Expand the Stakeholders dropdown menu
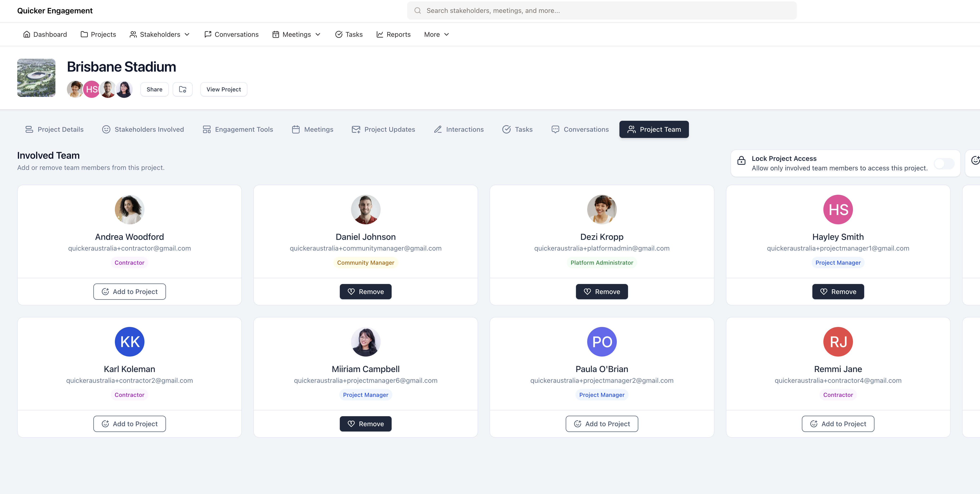This screenshot has height=494, width=980. [160, 34]
